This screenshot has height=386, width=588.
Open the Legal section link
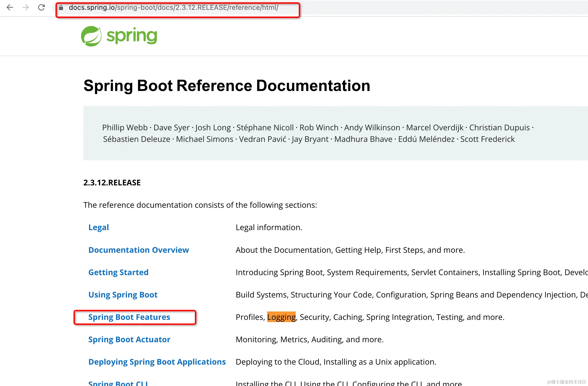click(98, 227)
